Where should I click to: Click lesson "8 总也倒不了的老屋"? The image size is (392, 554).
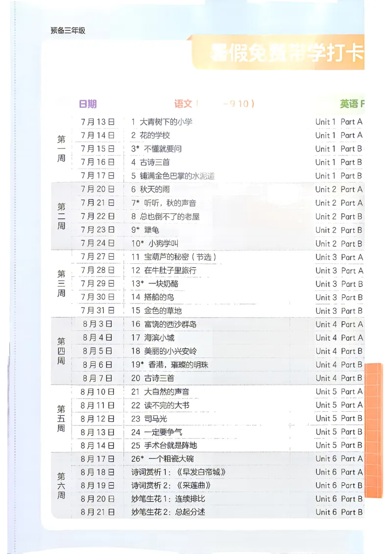(165, 217)
